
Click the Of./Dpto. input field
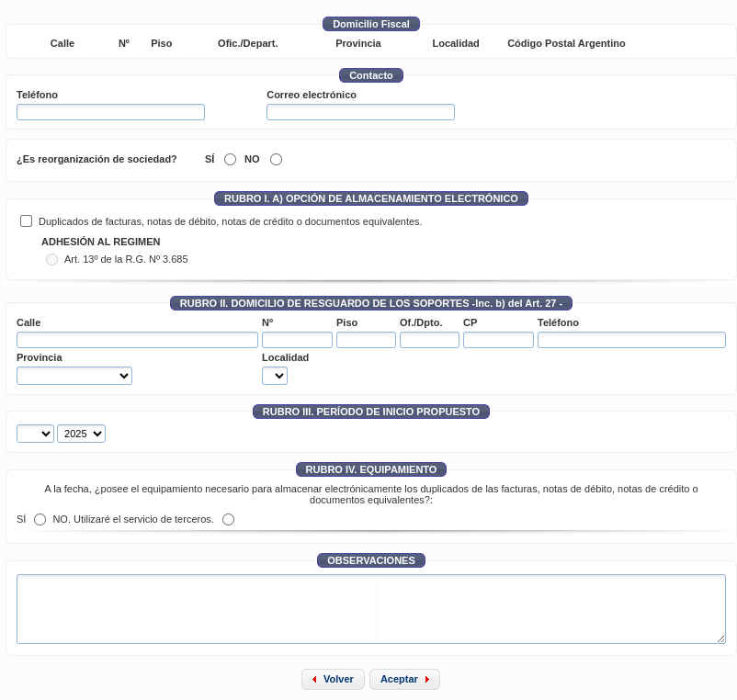point(429,340)
